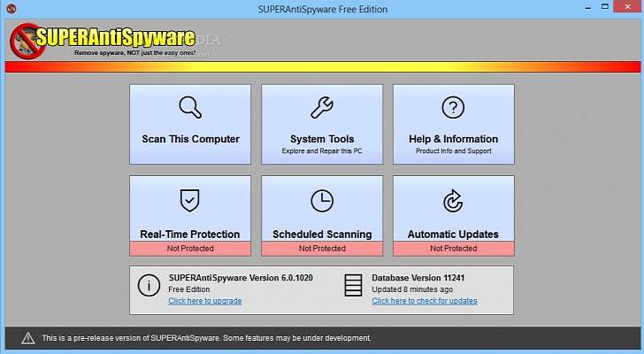644x354 pixels.
Task: Open the Help & Information label
Action: (x=453, y=139)
